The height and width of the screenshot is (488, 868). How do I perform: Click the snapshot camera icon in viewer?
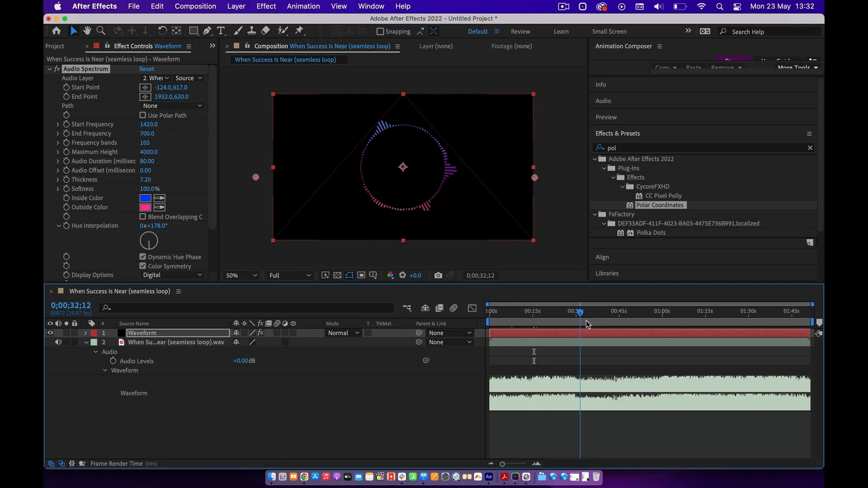(438, 275)
